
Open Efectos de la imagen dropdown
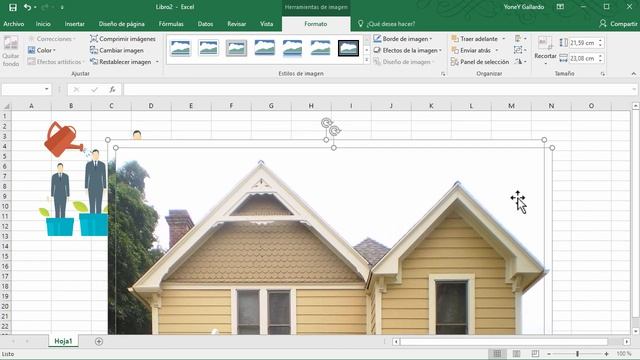coord(408,50)
